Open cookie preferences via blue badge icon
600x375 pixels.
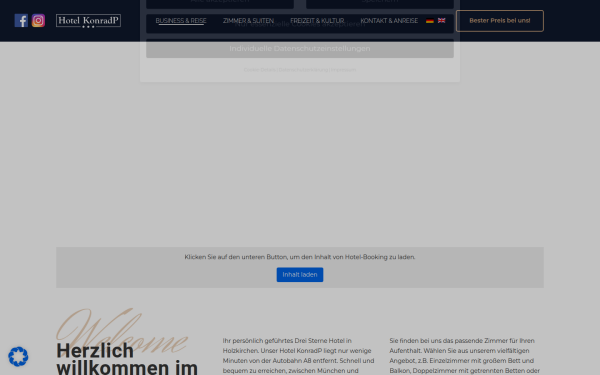(18, 357)
